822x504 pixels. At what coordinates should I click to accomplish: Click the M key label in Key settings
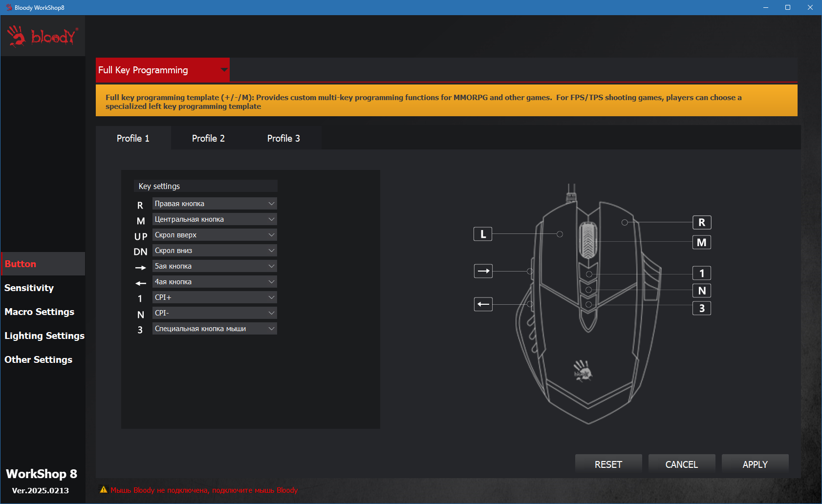141,221
